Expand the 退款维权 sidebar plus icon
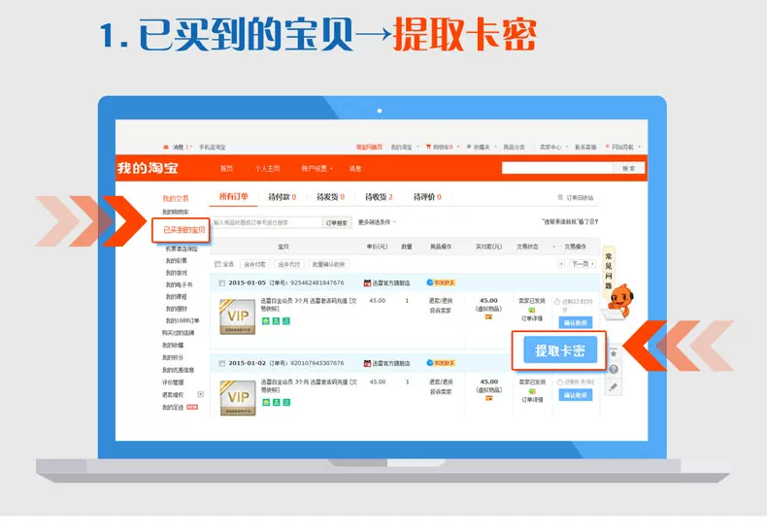 (x=200, y=394)
